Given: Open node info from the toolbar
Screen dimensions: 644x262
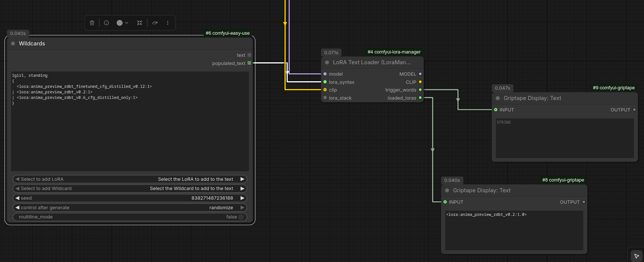Looking at the screenshot, I should [x=106, y=23].
